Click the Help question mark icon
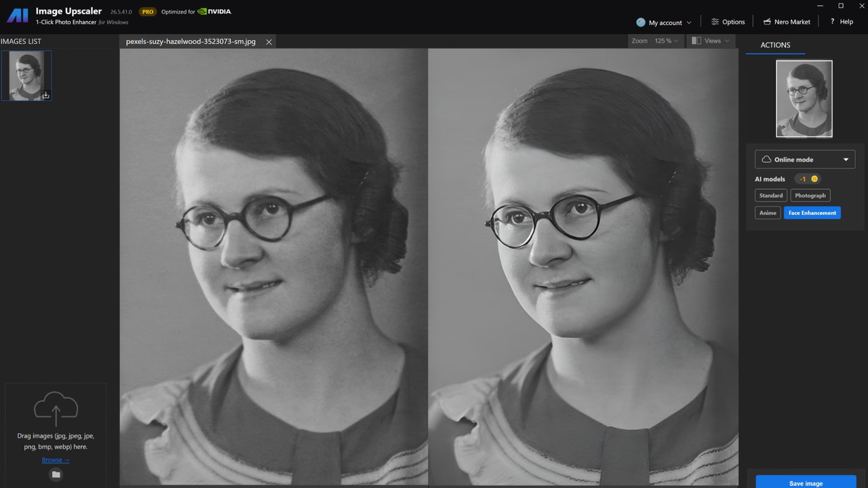 [x=832, y=22]
